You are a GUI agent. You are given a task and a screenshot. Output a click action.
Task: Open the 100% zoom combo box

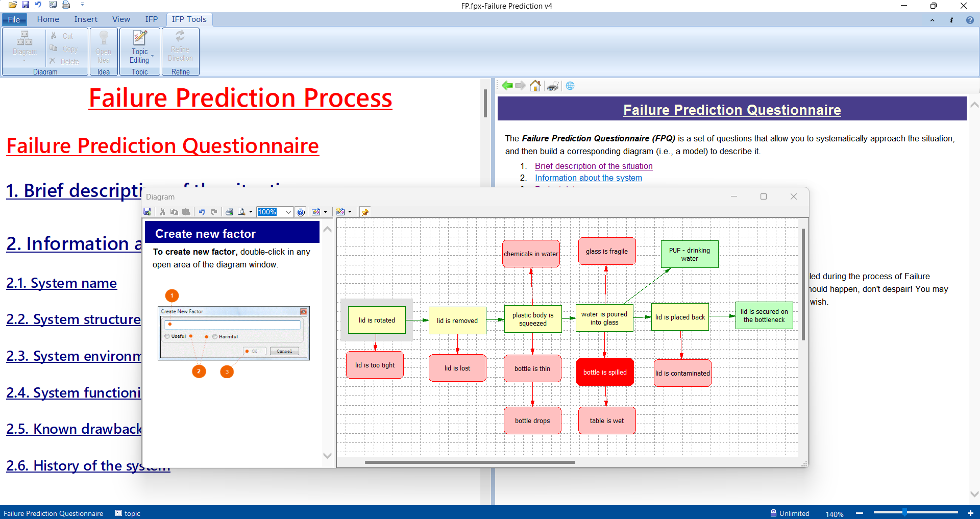pos(288,212)
